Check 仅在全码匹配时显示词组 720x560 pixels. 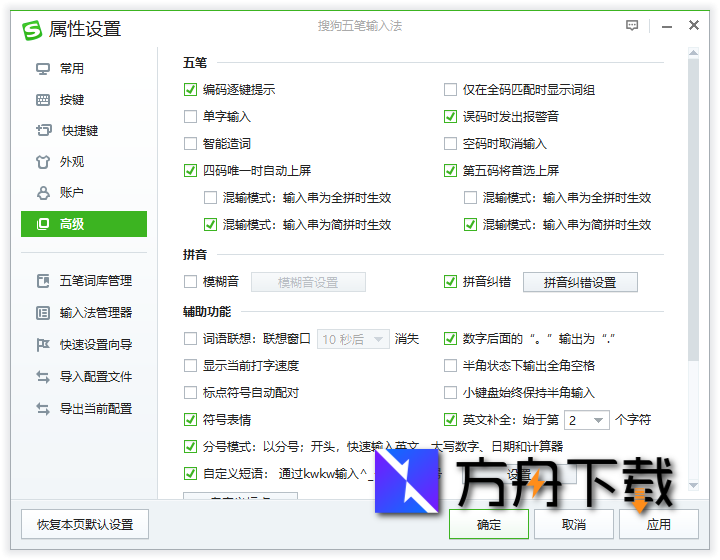pyautogui.click(x=450, y=90)
